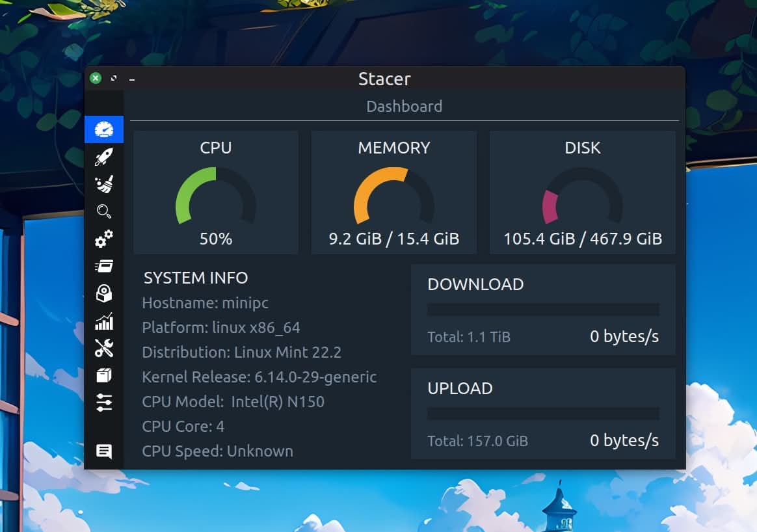Click the "Total: 1.1 TiB" download total
Image resolution: width=757 pixels, height=532 pixels.
469,337
